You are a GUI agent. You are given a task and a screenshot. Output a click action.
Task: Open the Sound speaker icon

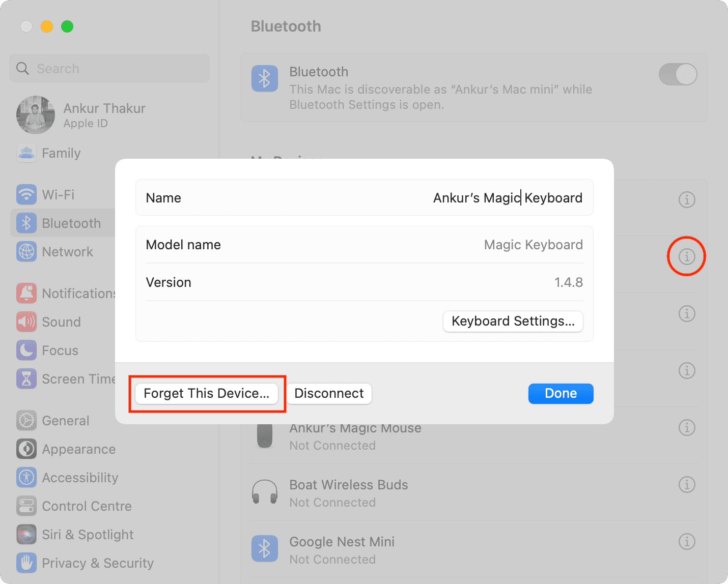coord(26,322)
